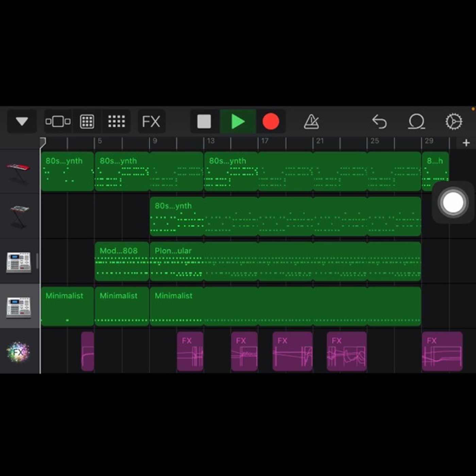Open the tracks dotted grid view

tap(116, 121)
